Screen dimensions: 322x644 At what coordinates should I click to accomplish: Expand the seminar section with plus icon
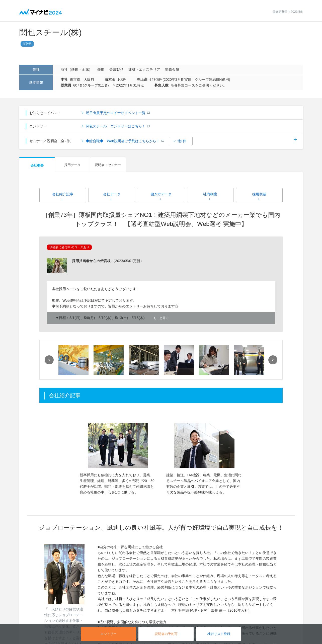[295, 139]
